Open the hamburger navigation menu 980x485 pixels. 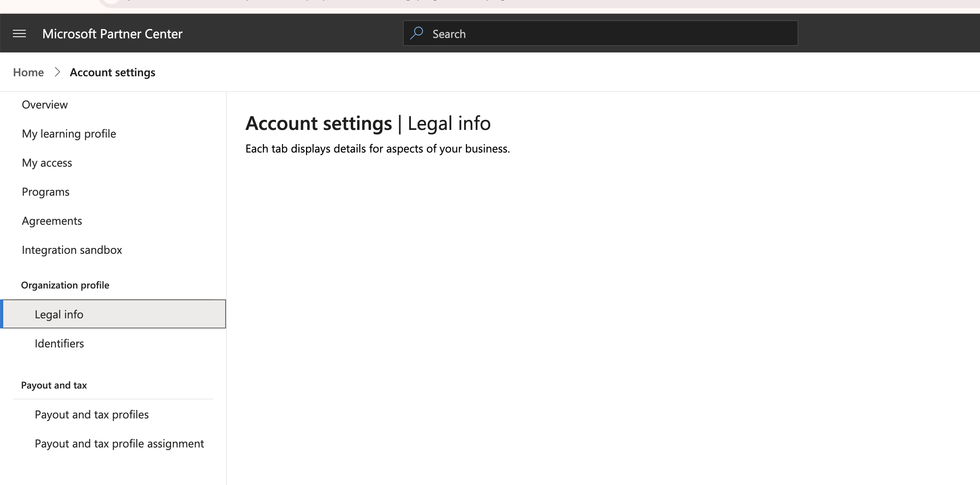[19, 33]
